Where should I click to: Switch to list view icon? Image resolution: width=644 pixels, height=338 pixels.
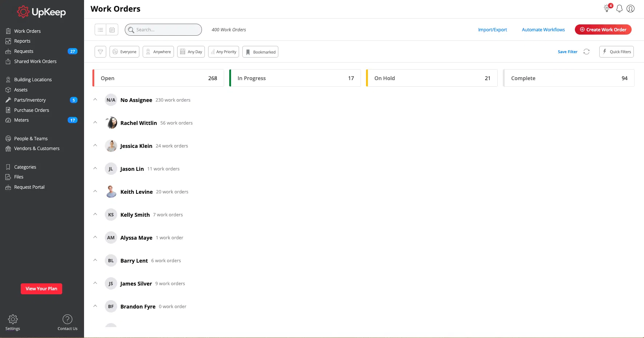point(100,30)
